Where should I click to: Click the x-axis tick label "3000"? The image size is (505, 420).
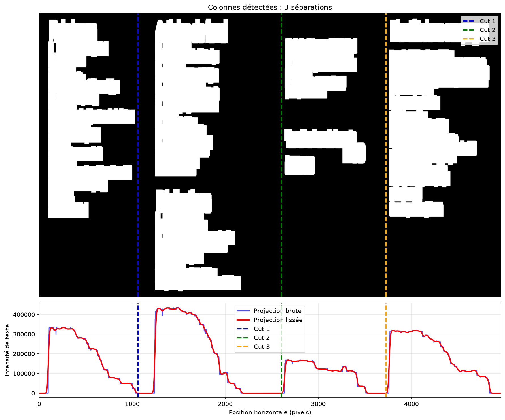318,404
